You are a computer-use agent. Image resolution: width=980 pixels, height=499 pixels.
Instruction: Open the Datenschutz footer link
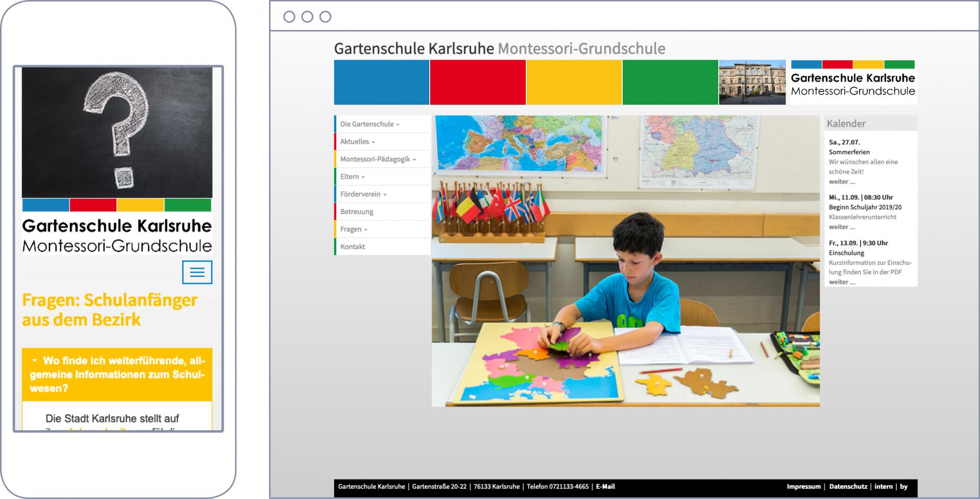coord(848,487)
